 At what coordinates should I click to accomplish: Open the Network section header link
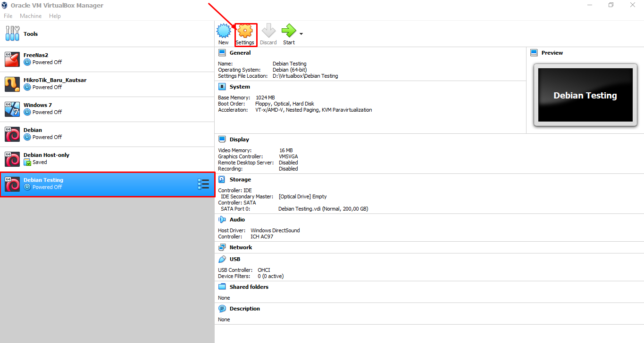click(241, 247)
